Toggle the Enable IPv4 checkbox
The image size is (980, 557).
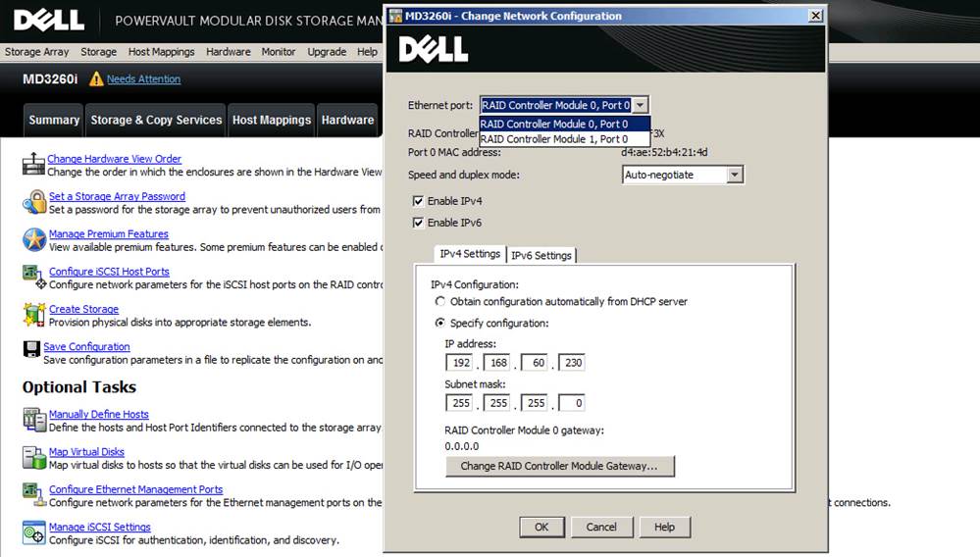pyautogui.click(x=418, y=201)
